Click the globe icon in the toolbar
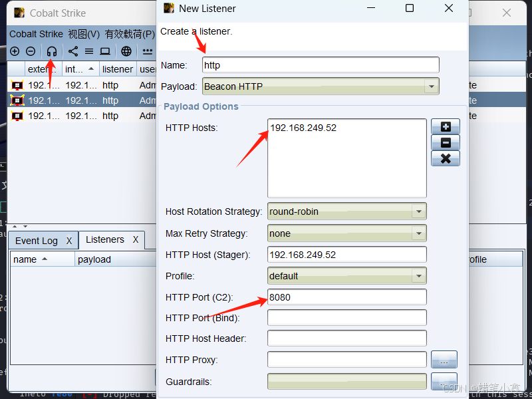The height and width of the screenshot is (399, 532). tap(126, 51)
